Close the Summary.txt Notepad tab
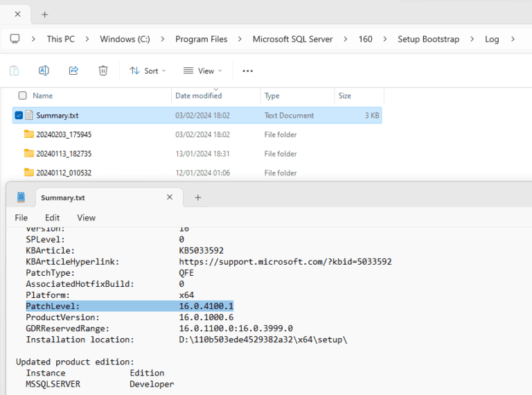This screenshot has height=395, width=532. point(170,197)
